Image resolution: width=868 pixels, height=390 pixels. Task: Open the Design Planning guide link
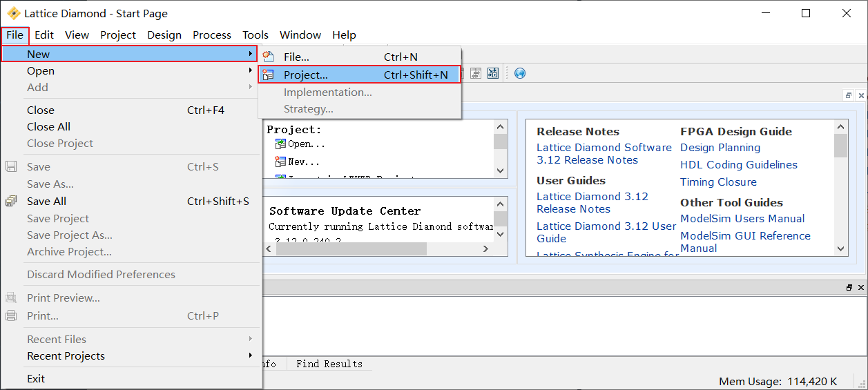tap(720, 148)
